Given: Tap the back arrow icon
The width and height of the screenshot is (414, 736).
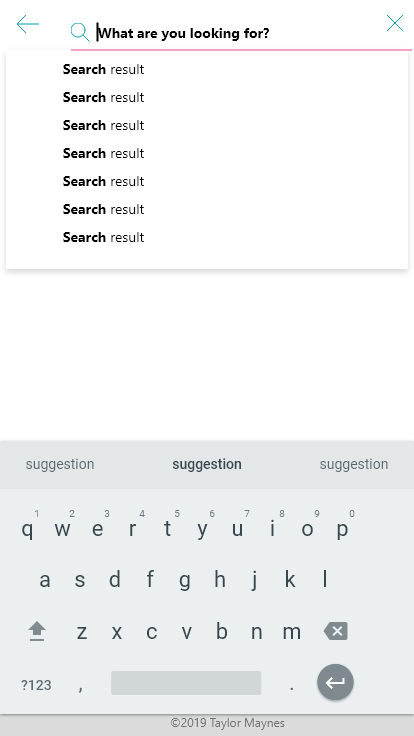Looking at the screenshot, I should [x=27, y=24].
